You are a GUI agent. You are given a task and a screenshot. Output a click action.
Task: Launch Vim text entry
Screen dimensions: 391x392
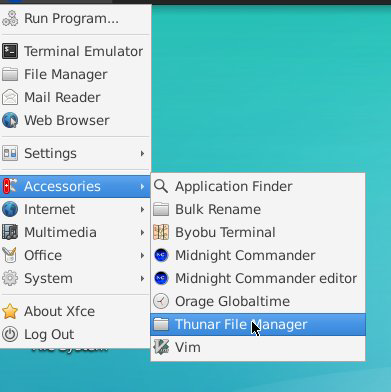click(x=188, y=347)
